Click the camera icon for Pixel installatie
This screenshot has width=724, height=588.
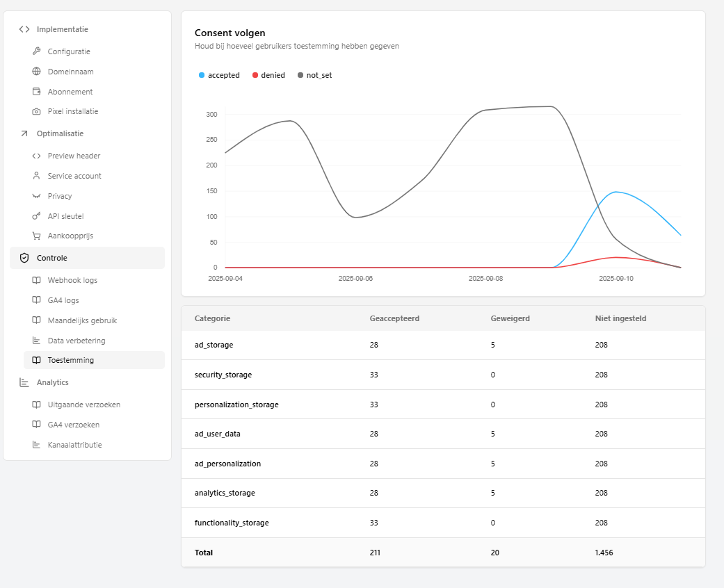pyautogui.click(x=37, y=111)
